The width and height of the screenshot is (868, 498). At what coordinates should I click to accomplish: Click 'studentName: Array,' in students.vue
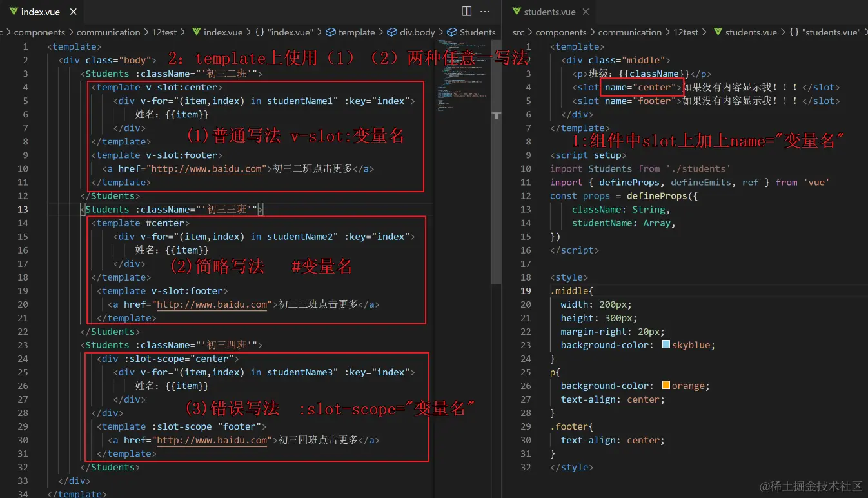coord(624,223)
